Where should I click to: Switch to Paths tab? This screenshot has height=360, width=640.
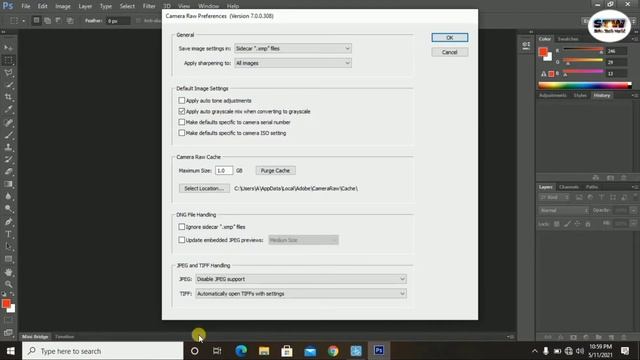[591, 187]
